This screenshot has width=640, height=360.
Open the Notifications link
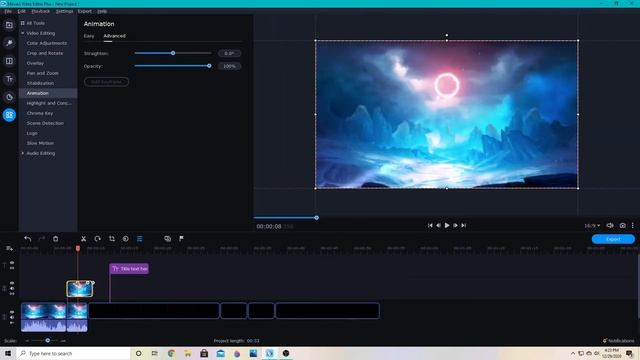(x=618, y=340)
